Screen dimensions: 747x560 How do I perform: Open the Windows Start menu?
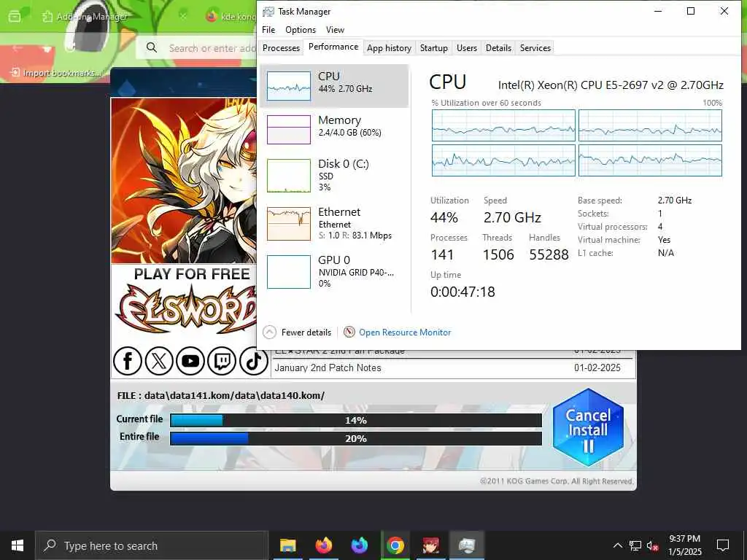point(18,545)
